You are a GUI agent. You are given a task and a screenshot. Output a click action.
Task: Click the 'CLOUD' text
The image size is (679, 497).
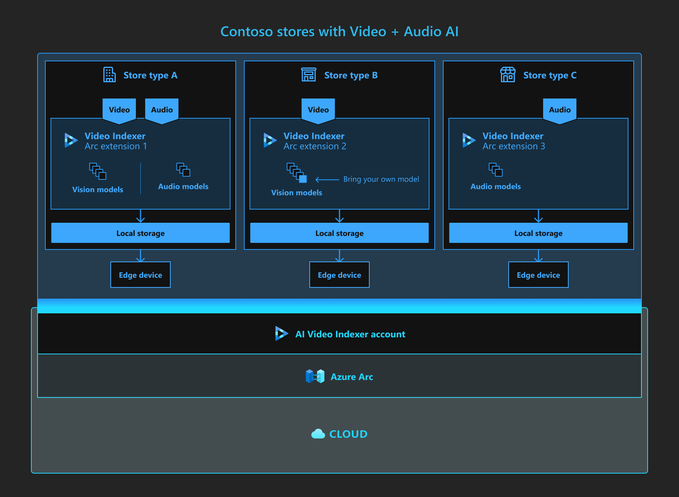(348, 434)
